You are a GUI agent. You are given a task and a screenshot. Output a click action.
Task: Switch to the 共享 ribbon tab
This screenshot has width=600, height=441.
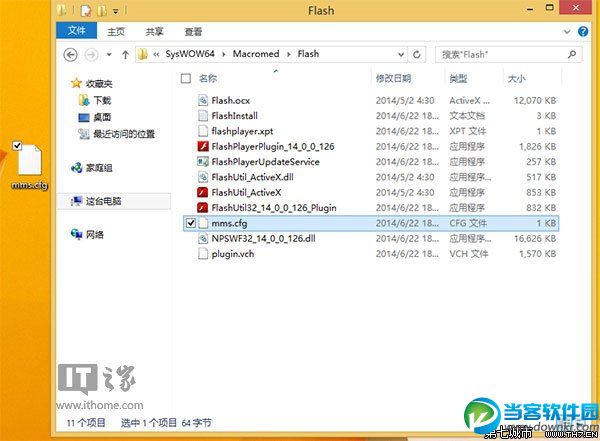point(155,31)
